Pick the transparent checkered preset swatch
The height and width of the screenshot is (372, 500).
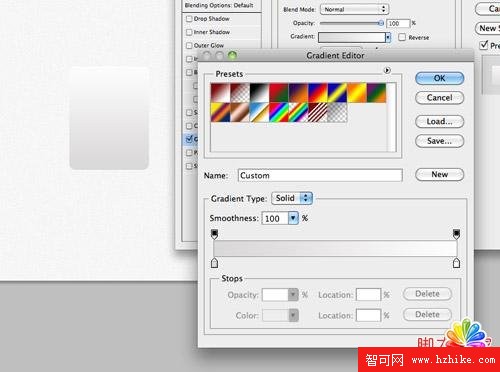pos(337,112)
